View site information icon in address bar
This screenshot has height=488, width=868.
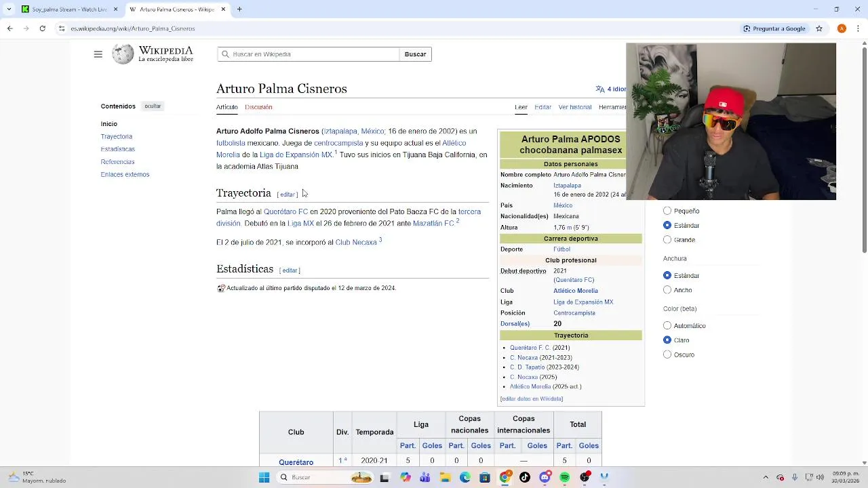coord(62,28)
